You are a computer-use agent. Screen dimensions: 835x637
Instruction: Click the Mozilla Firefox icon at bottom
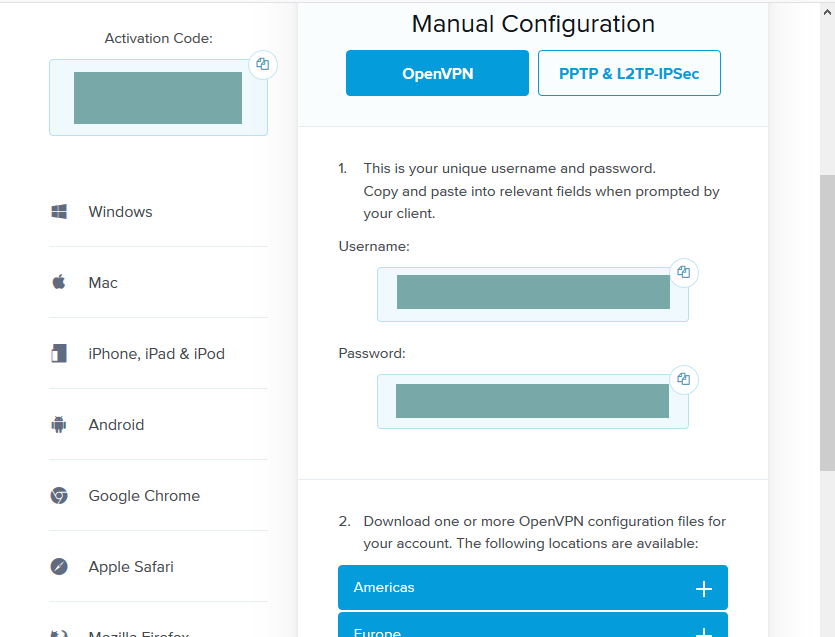pyautogui.click(x=59, y=632)
